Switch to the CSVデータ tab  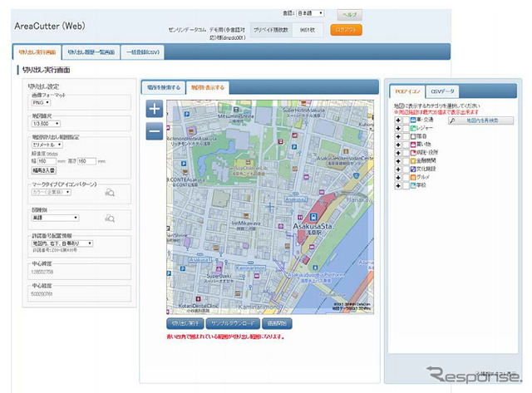coord(442,91)
